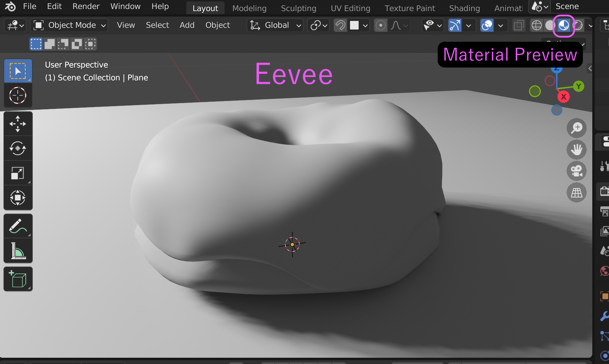Image resolution: width=609 pixels, height=364 pixels.
Task: Open the World properties globe tab
Action: [x=604, y=271]
